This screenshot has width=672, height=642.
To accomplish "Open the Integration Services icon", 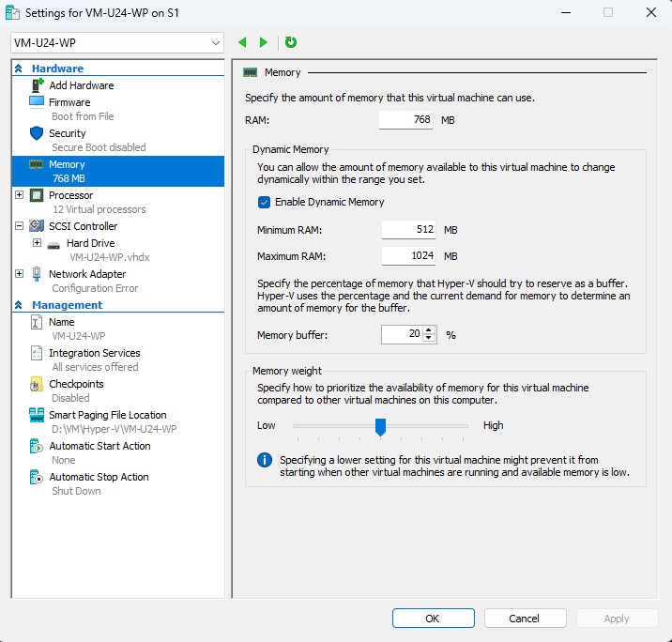I will click(37, 353).
